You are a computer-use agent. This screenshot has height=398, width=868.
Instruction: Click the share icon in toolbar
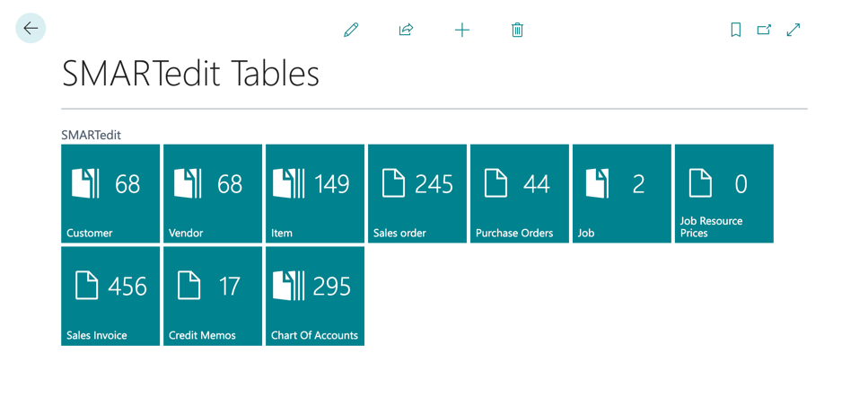(x=406, y=30)
